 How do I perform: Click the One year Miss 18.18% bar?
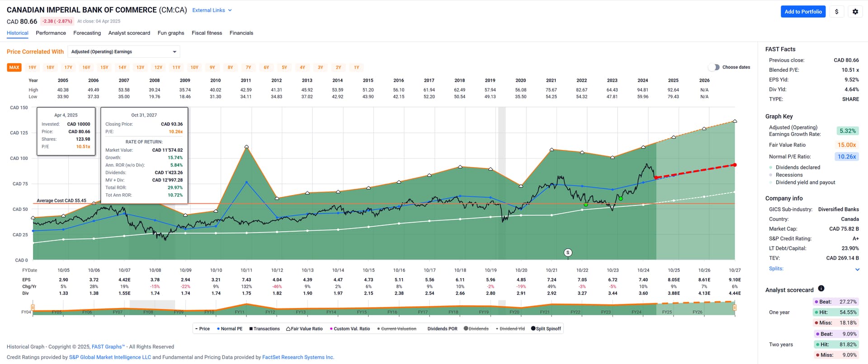835,323
